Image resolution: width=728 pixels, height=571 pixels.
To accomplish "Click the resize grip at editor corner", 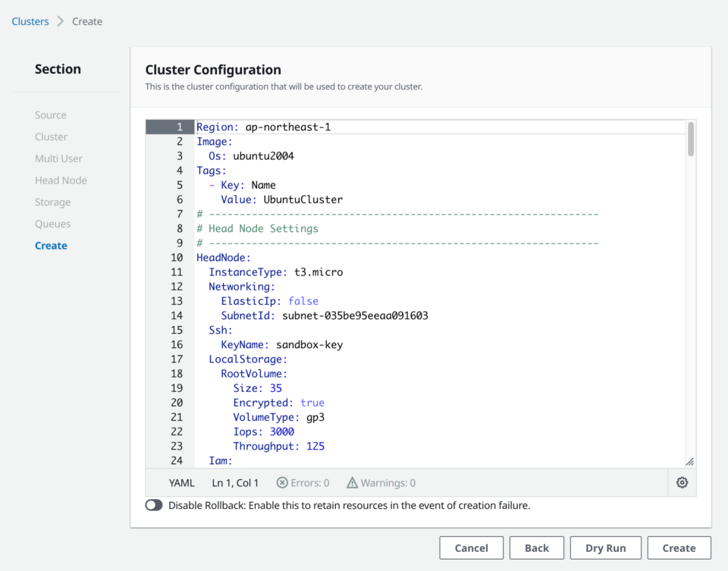I will [689, 461].
